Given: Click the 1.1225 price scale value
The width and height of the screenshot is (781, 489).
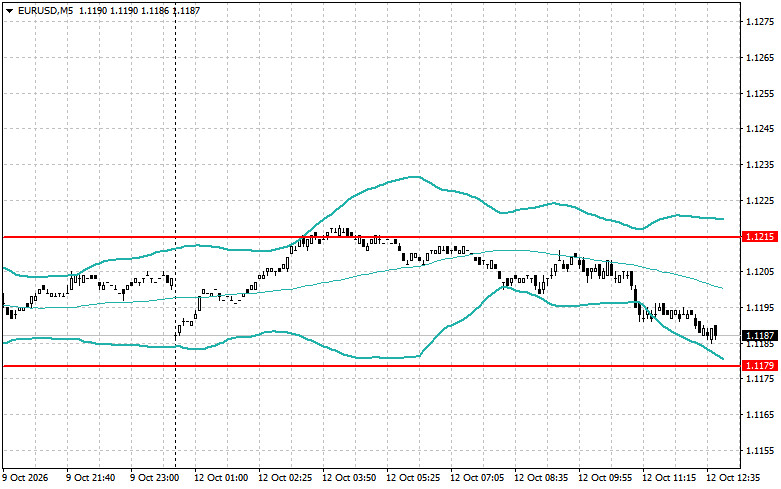Looking at the screenshot, I should [x=761, y=201].
